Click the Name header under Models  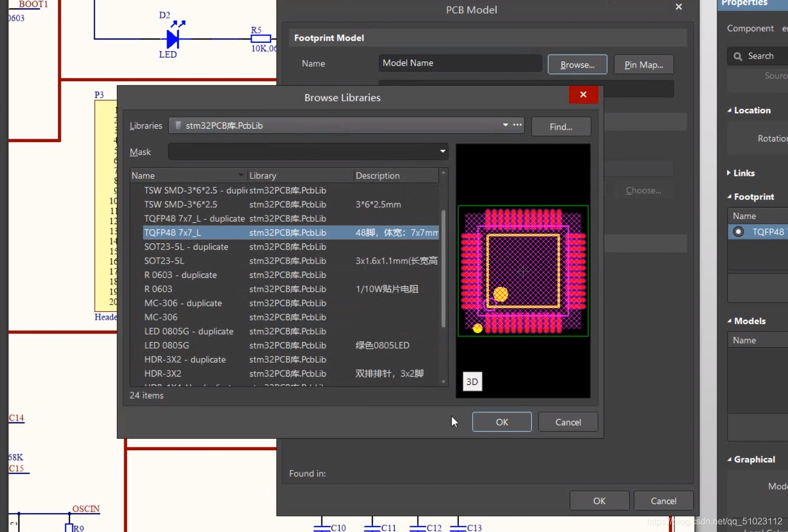tap(745, 340)
